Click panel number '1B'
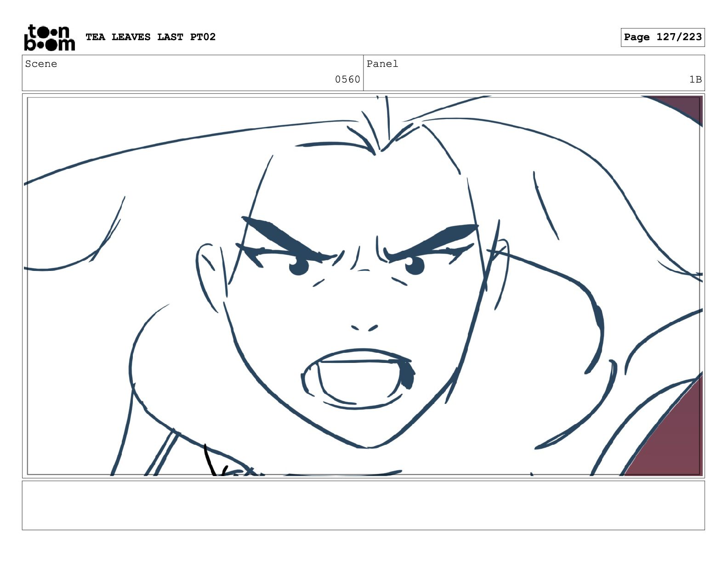Screen dimensions: 728x563 [x=695, y=80]
